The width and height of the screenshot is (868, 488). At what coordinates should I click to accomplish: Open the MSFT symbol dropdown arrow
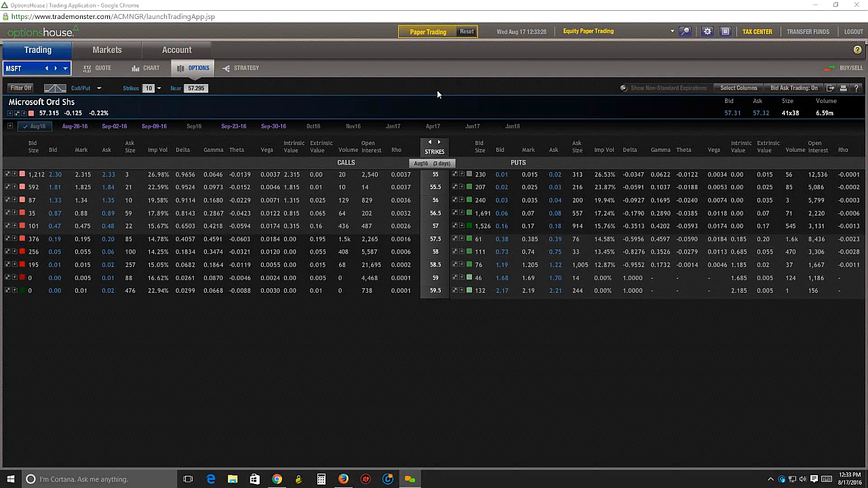[x=65, y=68]
